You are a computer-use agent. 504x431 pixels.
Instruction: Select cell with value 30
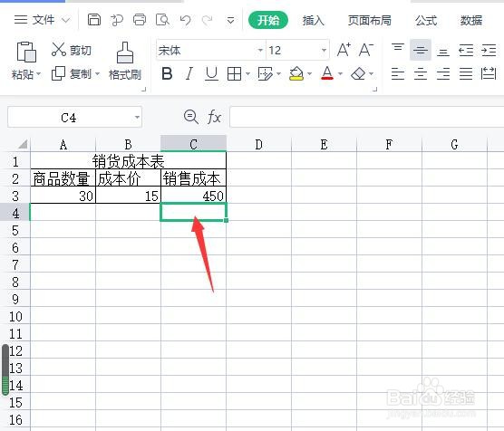coord(63,196)
